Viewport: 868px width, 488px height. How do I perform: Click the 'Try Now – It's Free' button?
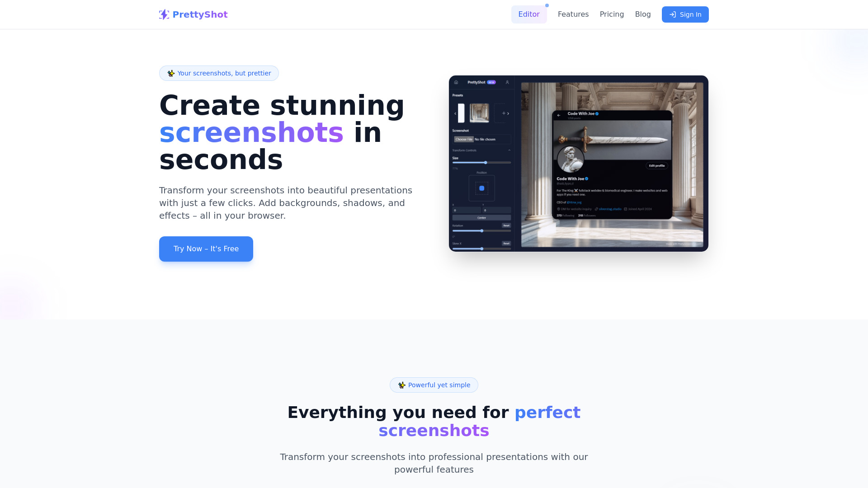[206, 249]
